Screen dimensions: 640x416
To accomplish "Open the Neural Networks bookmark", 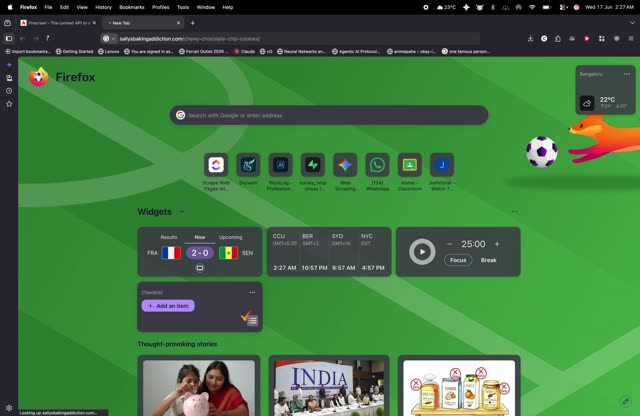I will (301, 51).
